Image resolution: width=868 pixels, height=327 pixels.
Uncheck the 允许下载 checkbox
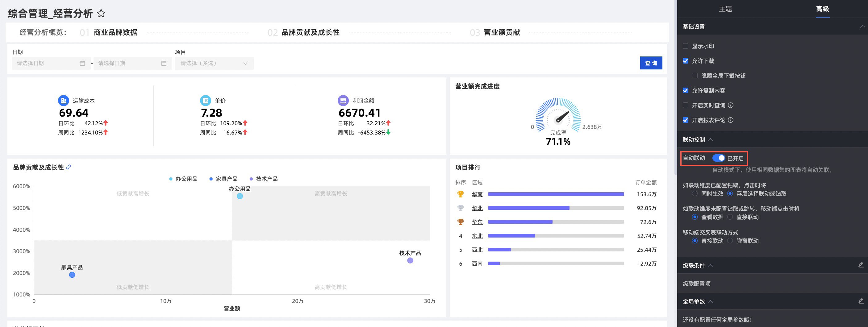coord(685,61)
